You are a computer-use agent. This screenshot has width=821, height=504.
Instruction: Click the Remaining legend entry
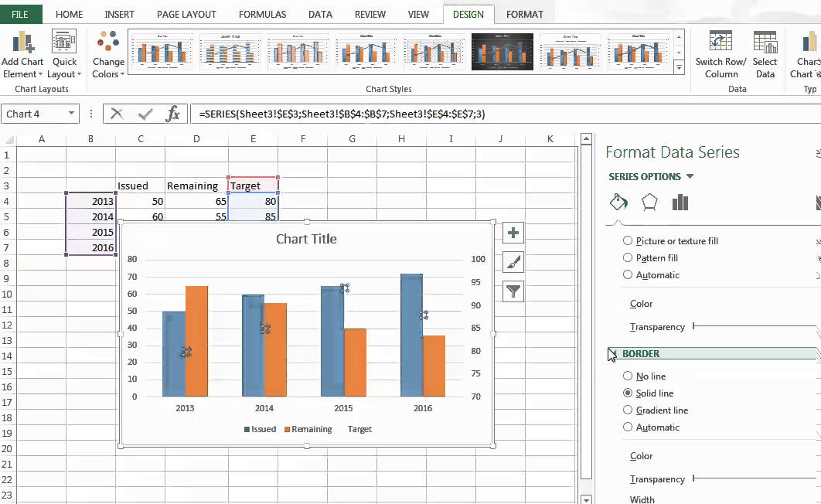pyautogui.click(x=308, y=429)
